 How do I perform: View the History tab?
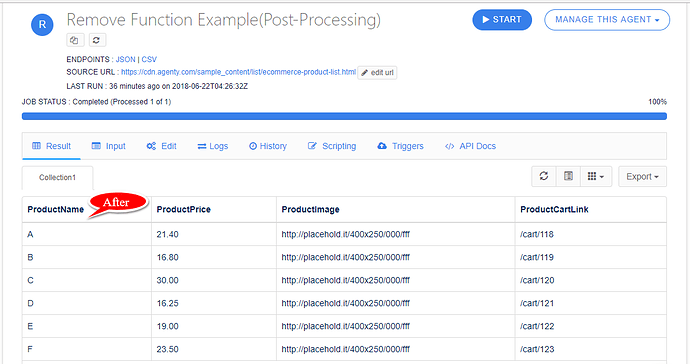click(268, 146)
